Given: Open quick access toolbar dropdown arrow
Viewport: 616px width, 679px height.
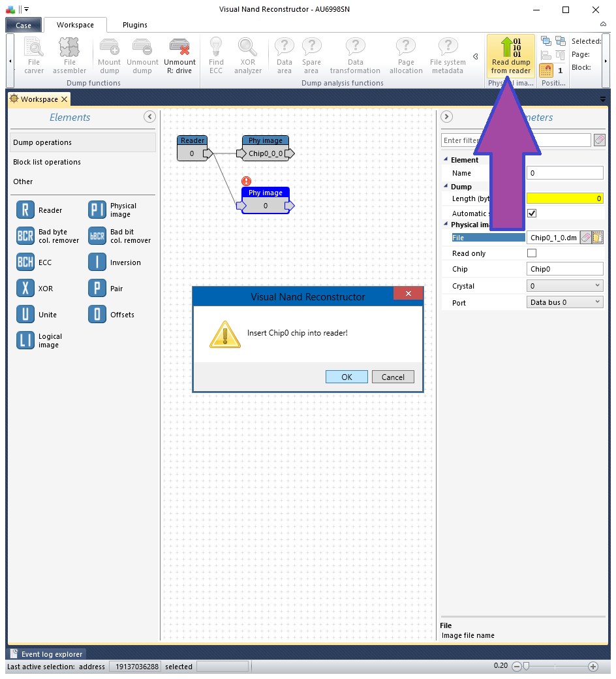Looking at the screenshot, I should coord(26,9).
